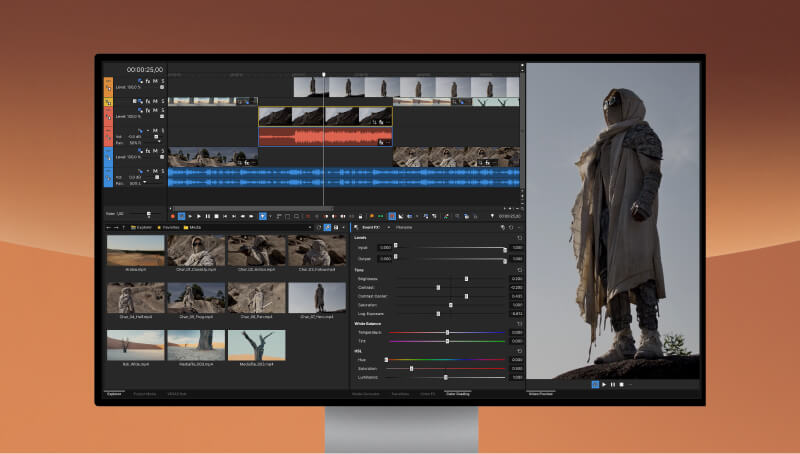
Task: Open the edit tool dropdown arrow
Action: point(270,216)
